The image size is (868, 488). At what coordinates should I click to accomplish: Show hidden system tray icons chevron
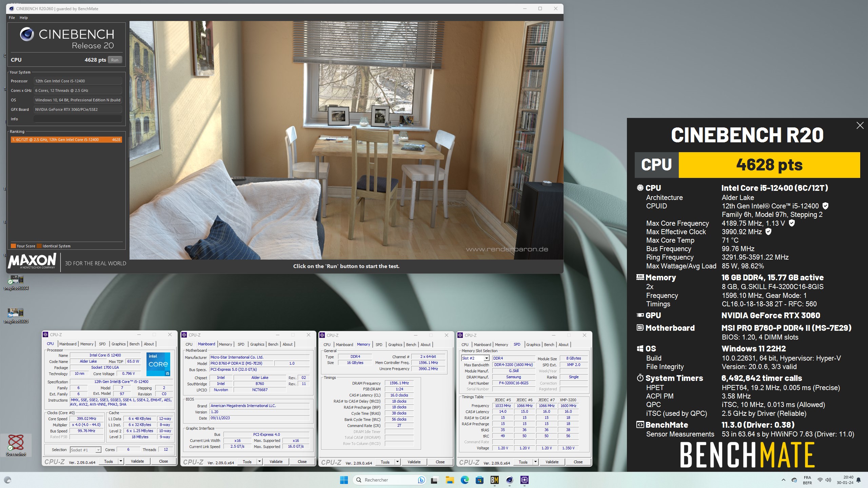pyautogui.click(x=783, y=480)
